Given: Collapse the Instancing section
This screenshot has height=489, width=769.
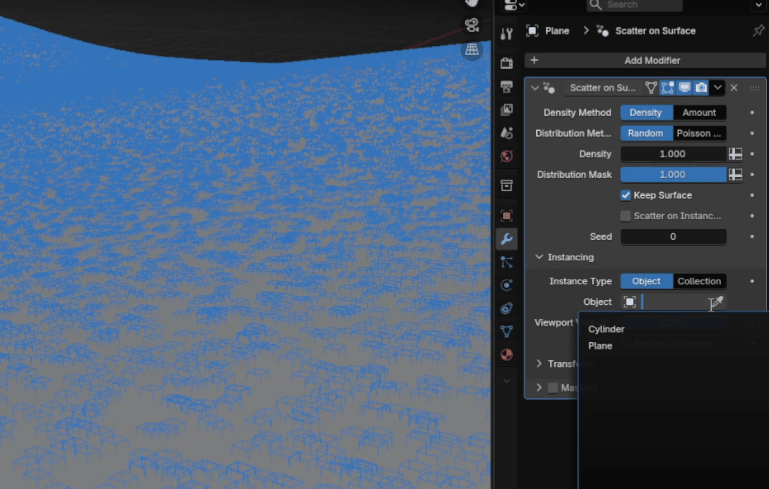Looking at the screenshot, I should pos(539,257).
